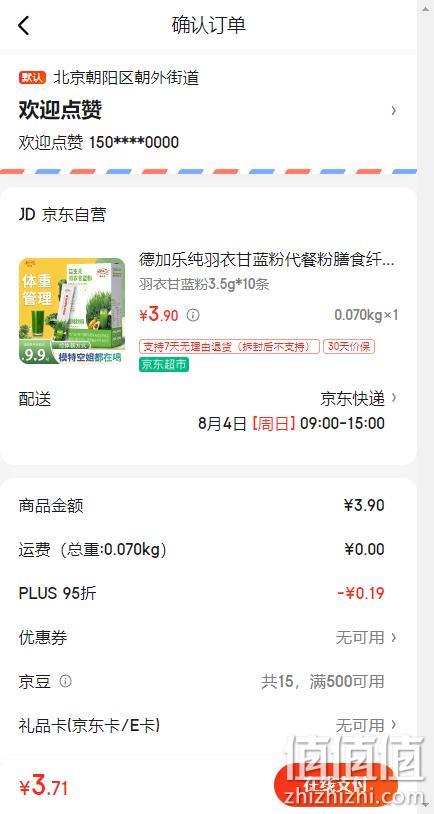Tap the red 默认 address badge

(x=33, y=78)
